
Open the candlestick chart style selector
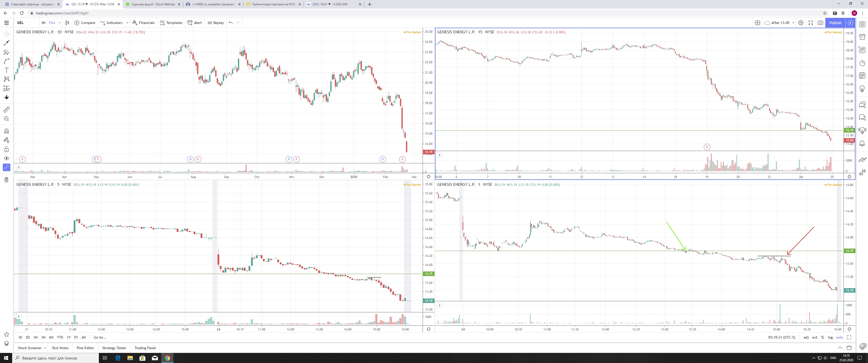(x=67, y=22)
